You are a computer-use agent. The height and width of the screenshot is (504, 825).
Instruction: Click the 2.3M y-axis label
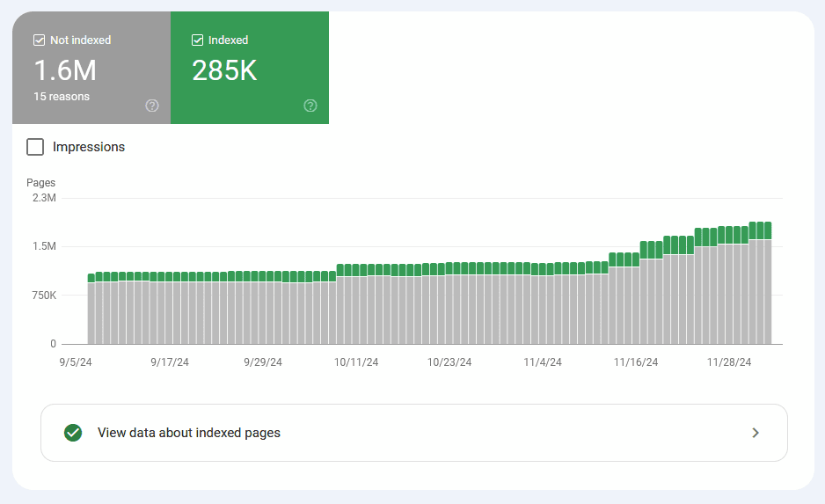41,199
